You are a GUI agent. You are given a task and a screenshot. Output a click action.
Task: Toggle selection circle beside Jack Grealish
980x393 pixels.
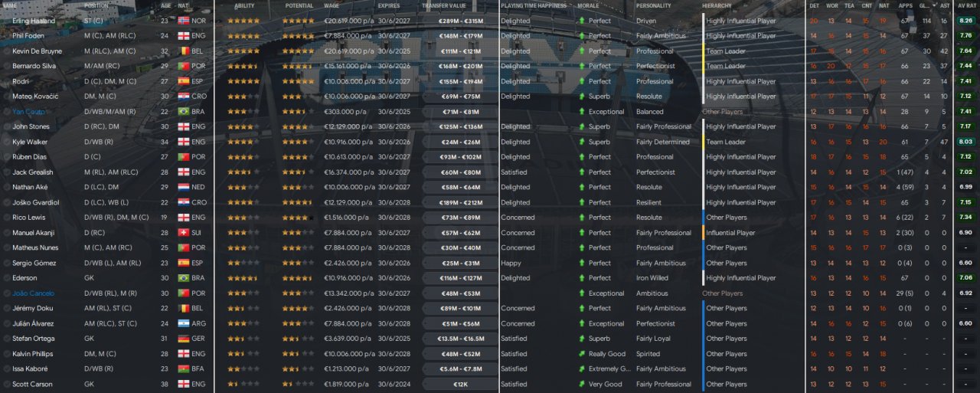tap(7, 172)
